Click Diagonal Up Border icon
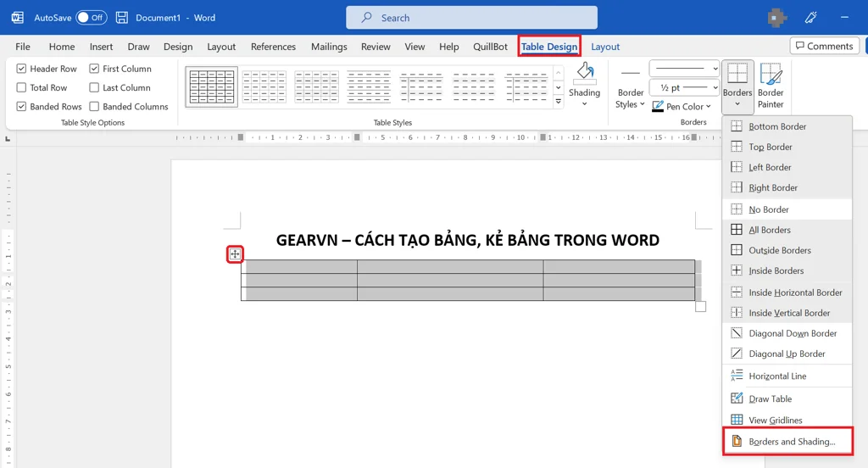This screenshot has width=868, height=468. 737,354
